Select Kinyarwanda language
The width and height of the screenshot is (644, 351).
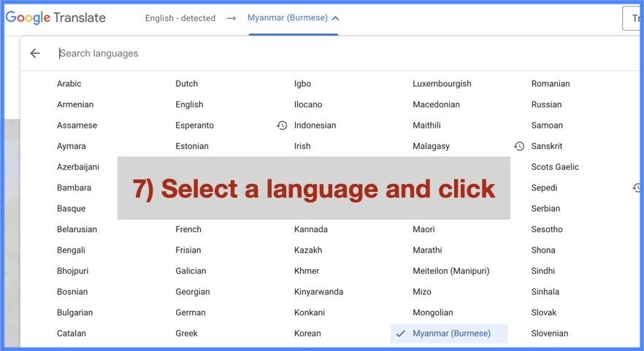tap(318, 292)
